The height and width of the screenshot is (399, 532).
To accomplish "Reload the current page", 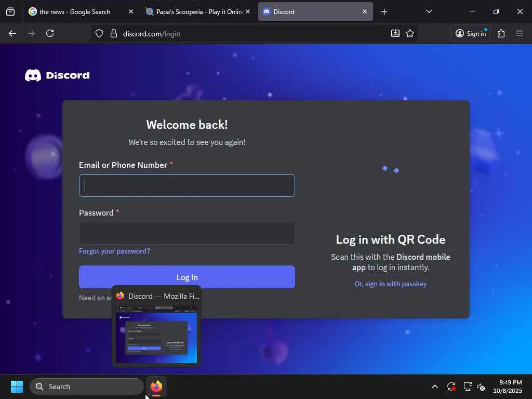I will pos(50,33).
